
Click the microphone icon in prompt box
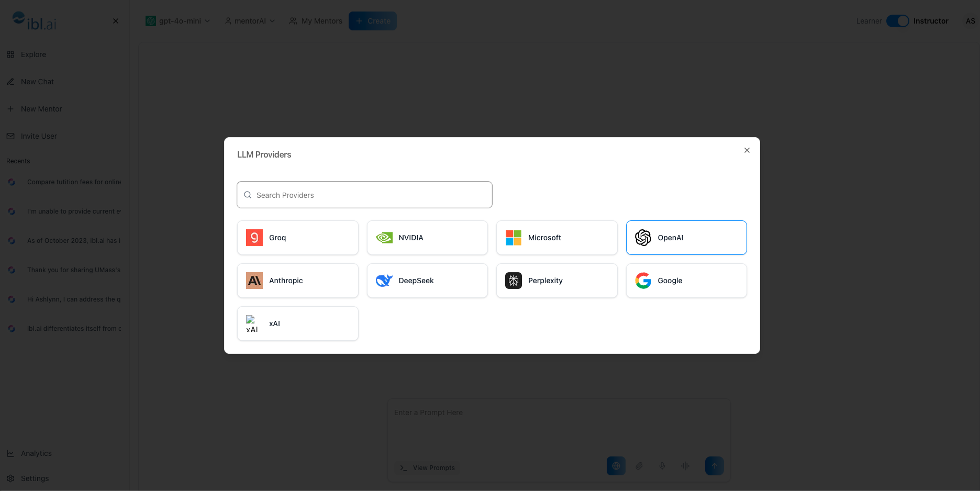pyautogui.click(x=662, y=466)
